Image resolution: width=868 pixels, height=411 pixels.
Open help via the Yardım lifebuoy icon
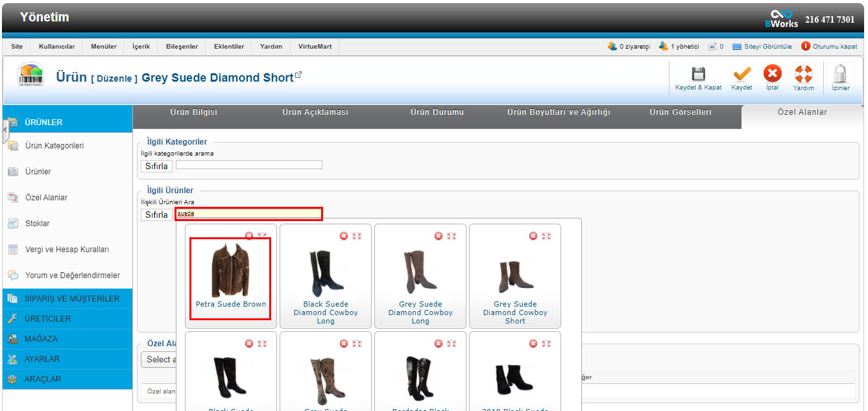[803, 73]
